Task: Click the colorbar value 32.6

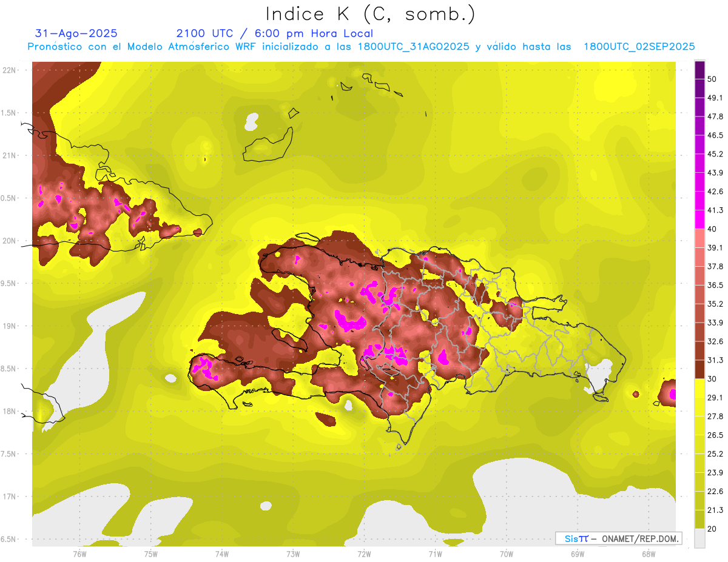Action: pos(715,341)
